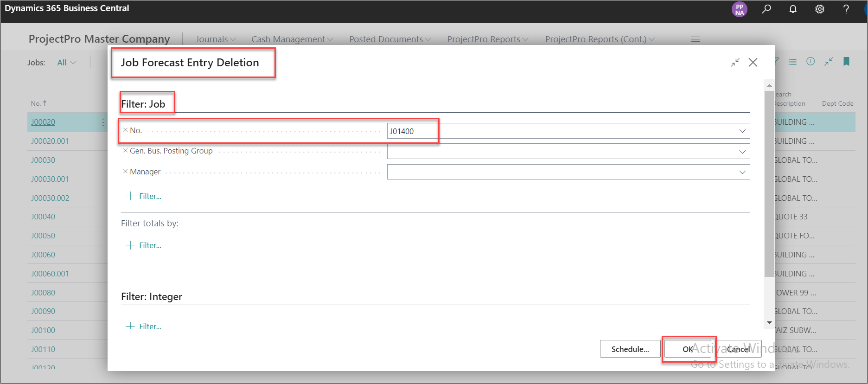The image size is (868, 384).
Task: Open the help question mark
Action: pos(846,9)
